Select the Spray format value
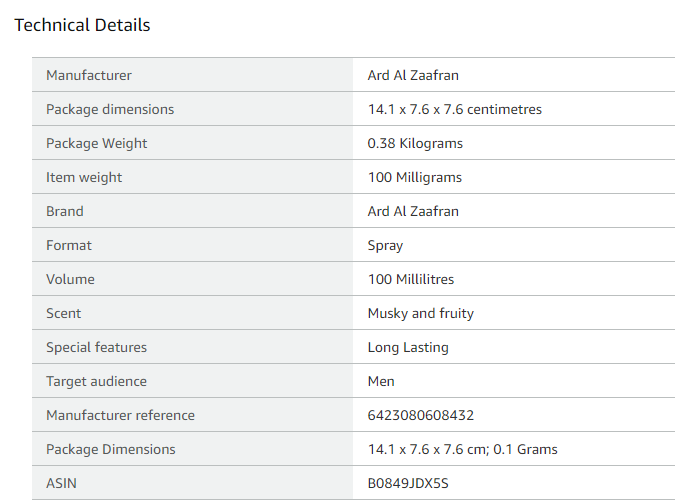The width and height of the screenshot is (689, 504). (x=385, y=245)
